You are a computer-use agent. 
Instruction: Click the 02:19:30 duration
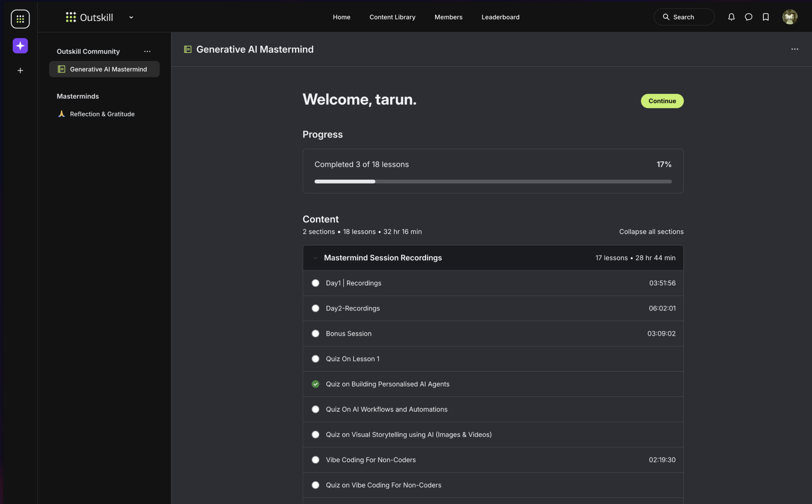(x=662, y=460)
